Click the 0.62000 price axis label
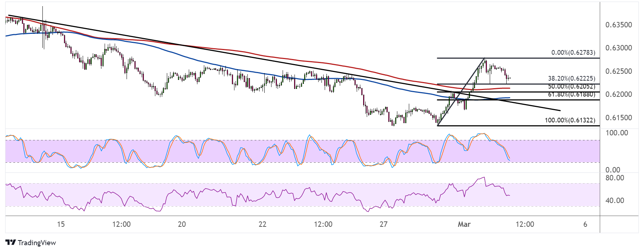Screen dimensions: 644x252 tap(618, 94)
